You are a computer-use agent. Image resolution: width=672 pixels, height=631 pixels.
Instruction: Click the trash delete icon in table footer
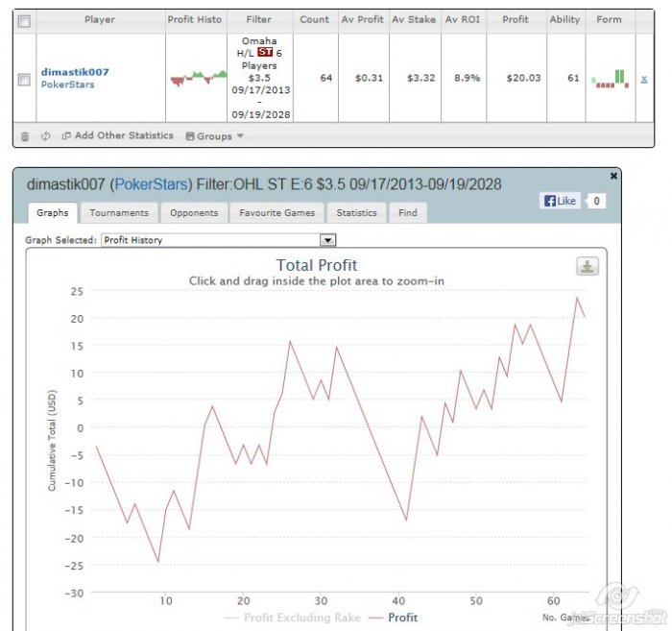click(x=25, y=136)
